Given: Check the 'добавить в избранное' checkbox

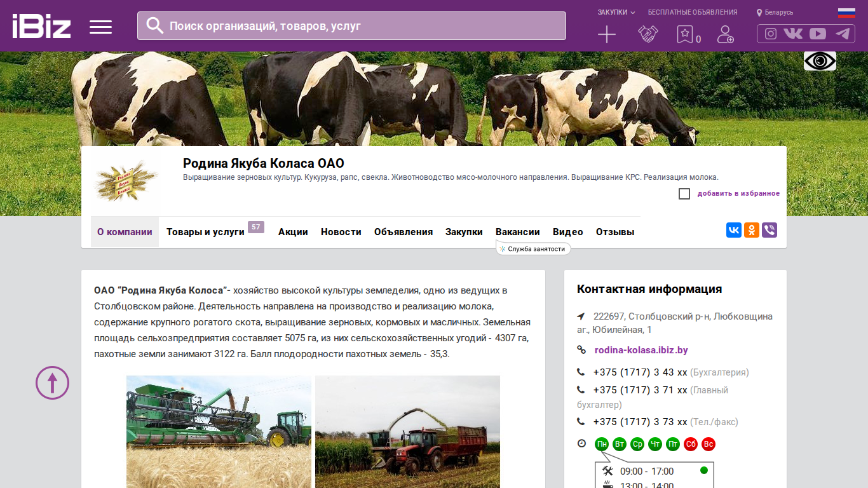Looking at the screenshot, I should (684, 194).
